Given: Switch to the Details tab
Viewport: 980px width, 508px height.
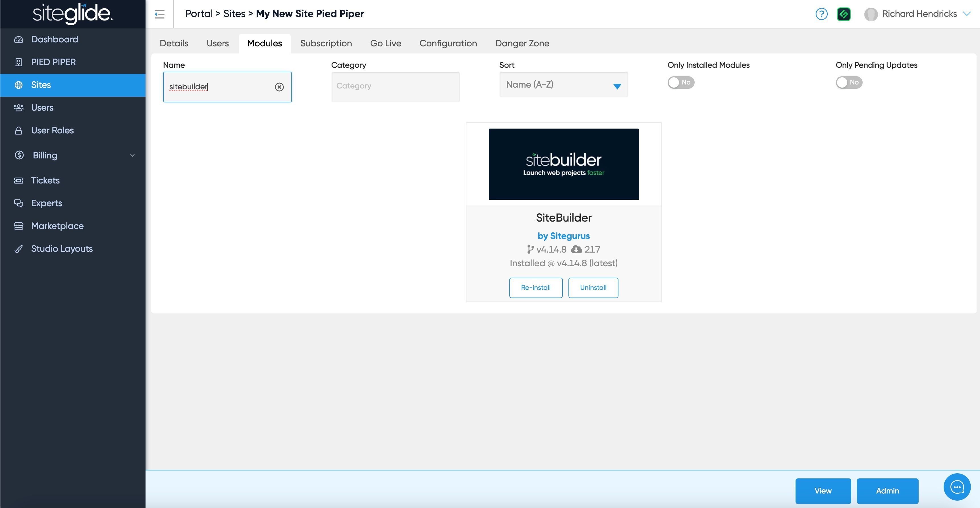Looking at the screenshot, I should (174, 44).
